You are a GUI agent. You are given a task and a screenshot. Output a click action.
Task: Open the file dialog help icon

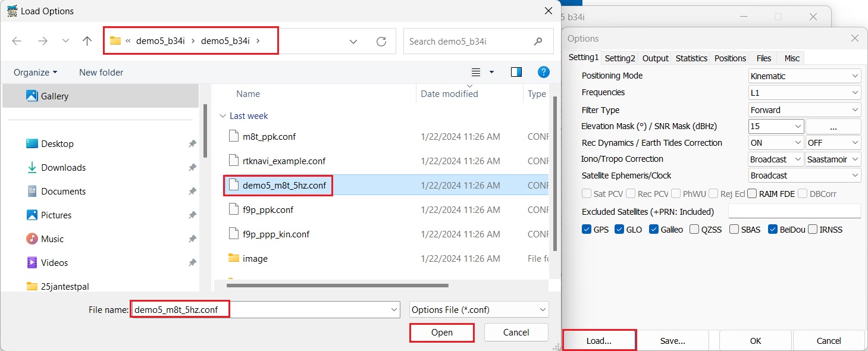[543, 72]
